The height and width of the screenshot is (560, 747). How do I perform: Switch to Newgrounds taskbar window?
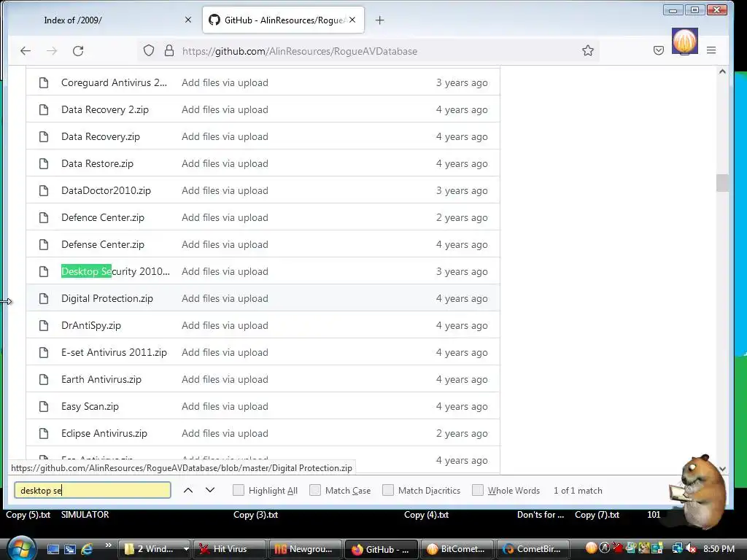tap(306, 549)
